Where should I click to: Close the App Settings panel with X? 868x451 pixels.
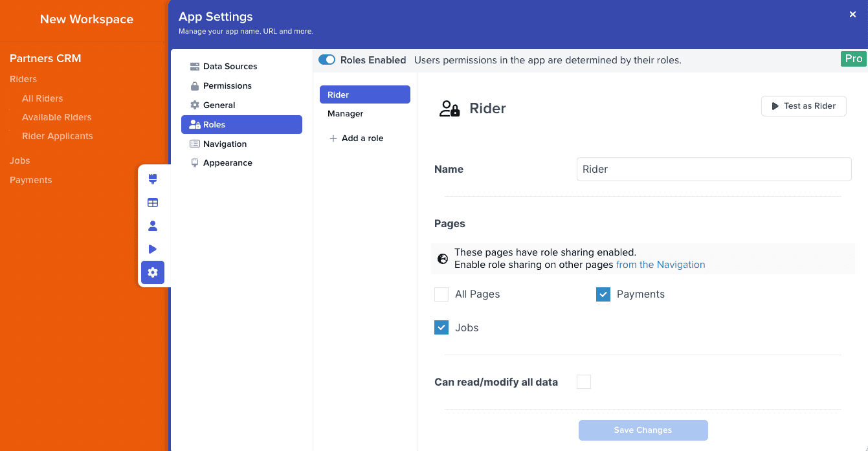(x=852, y=14)
